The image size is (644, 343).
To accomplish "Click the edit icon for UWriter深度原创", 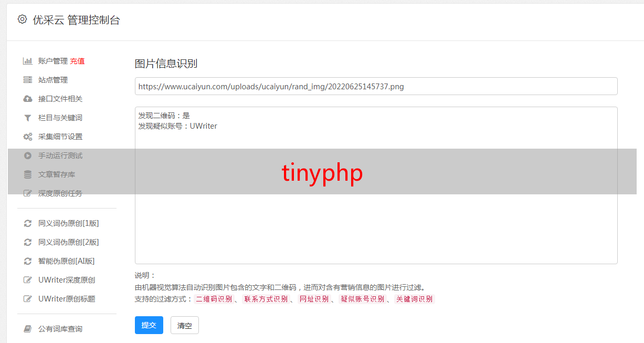I will coord(28,280).
